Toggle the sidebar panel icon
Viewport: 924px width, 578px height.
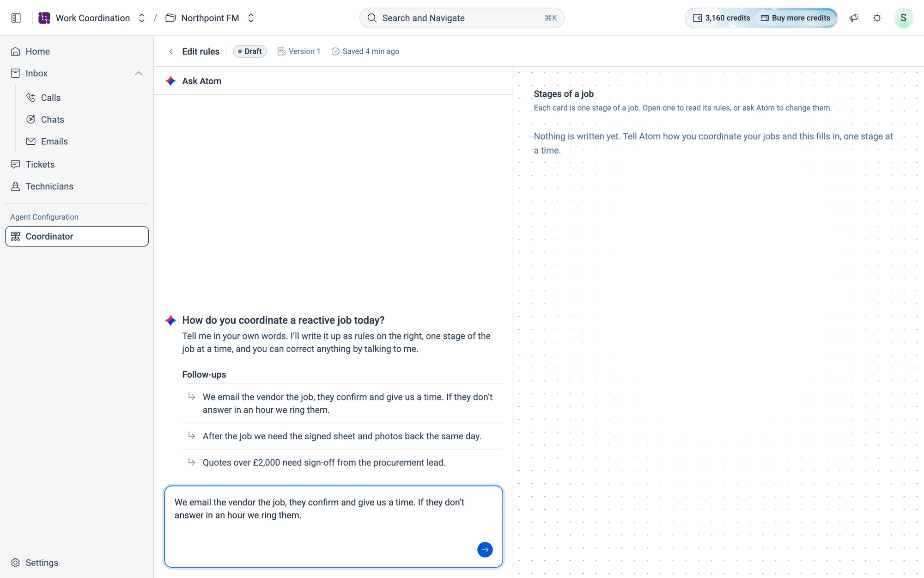16,18
